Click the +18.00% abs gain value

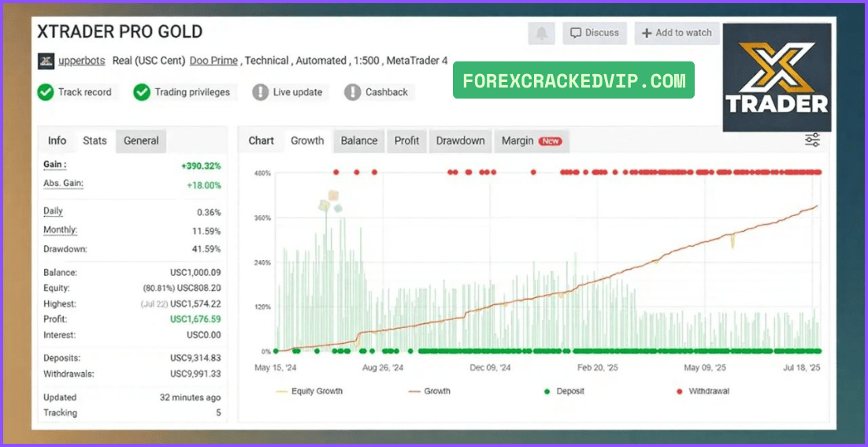[x=203, y=185]
